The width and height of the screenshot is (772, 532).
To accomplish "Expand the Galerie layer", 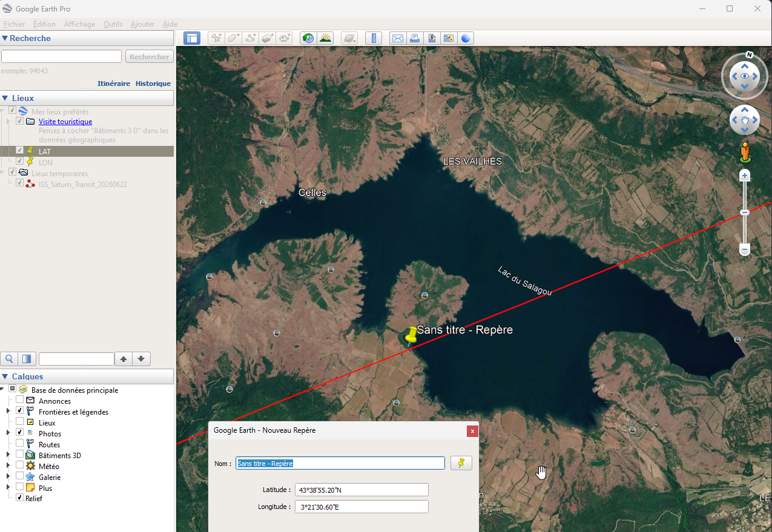I will coord(8,476).
